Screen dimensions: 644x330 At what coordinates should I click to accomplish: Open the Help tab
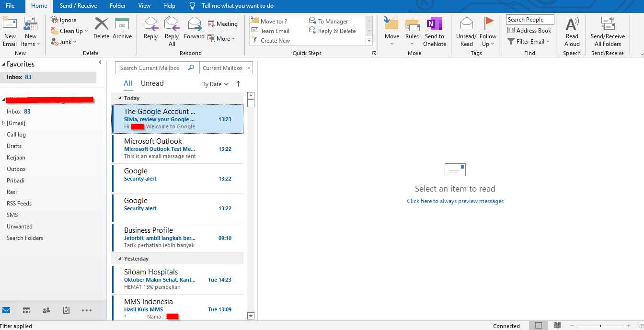point(169,6)
